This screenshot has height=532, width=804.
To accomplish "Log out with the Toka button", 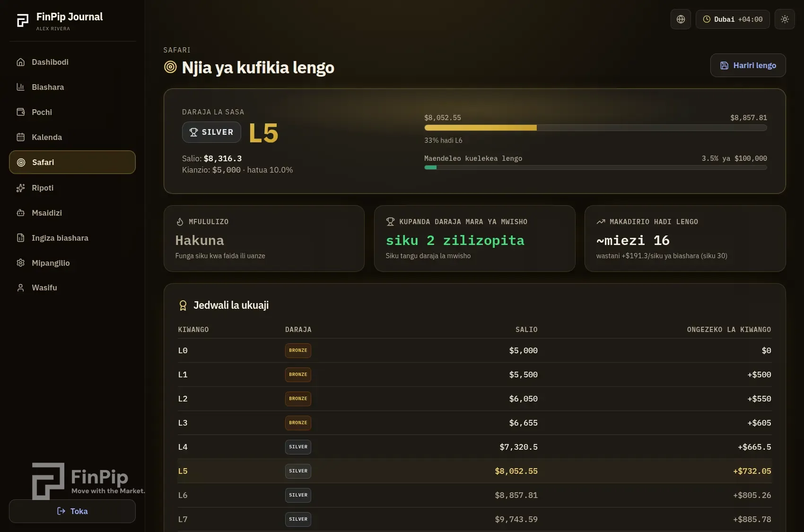I will point(72,511).
